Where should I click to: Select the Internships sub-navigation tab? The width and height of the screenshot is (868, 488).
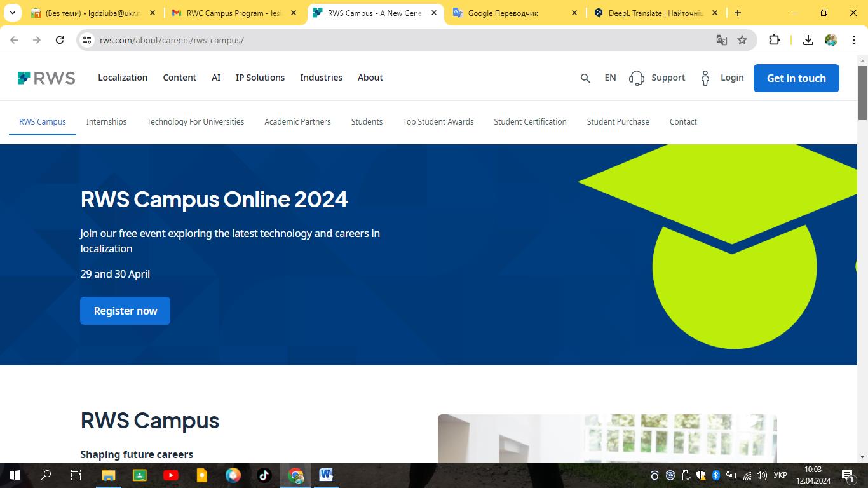106,121
